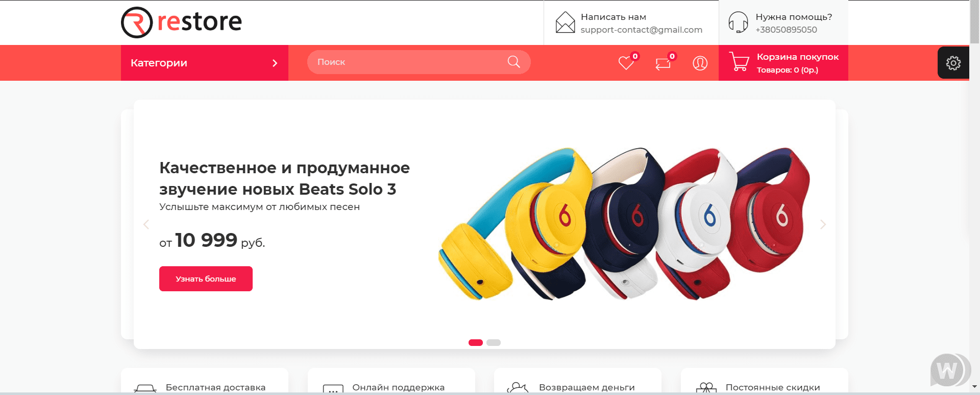Click the Онлайн поддержка text
Image resolution: width=980 pixels, height=395 pixels.
398,387
